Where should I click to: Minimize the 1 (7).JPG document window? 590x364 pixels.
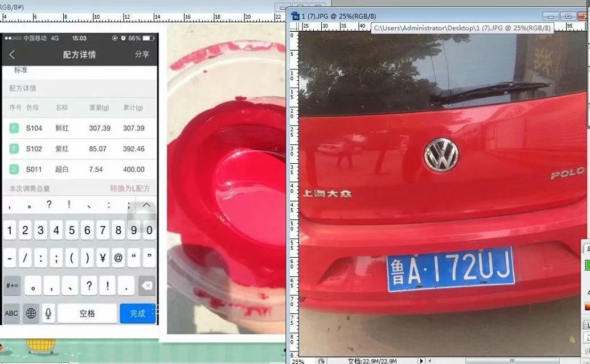pyautogui.click(x=551, y=16)
